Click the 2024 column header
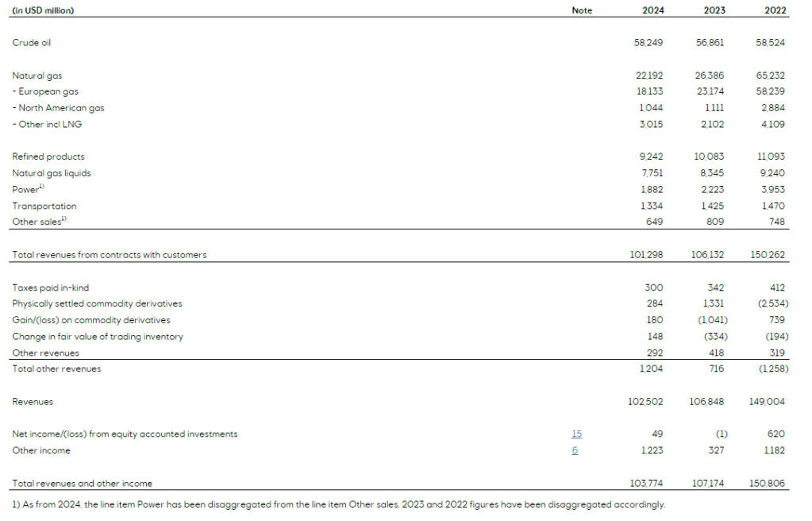Image resolution: width=812 pixels, height=521 pixels. [x=652, y=10]
